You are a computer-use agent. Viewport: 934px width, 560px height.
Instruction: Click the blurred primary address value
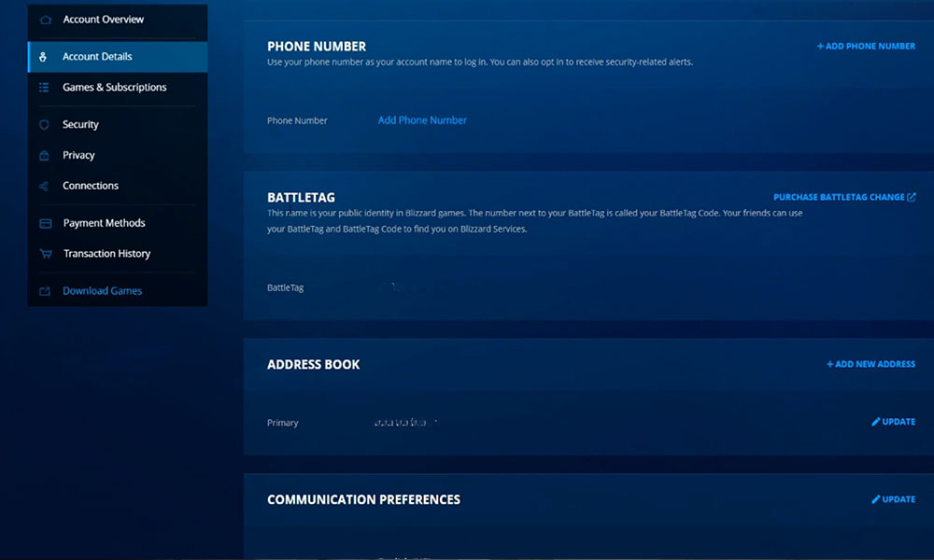405,423
